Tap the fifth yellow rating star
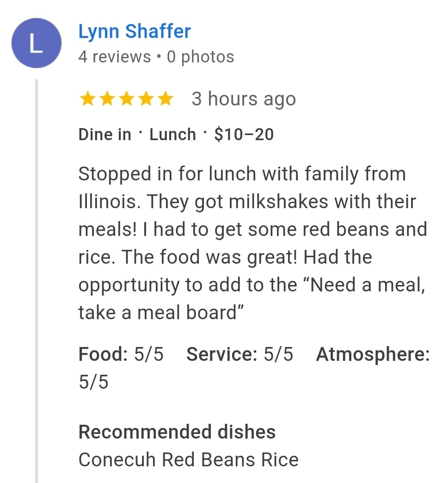448x483 pixels. click(x=166, y=99)
